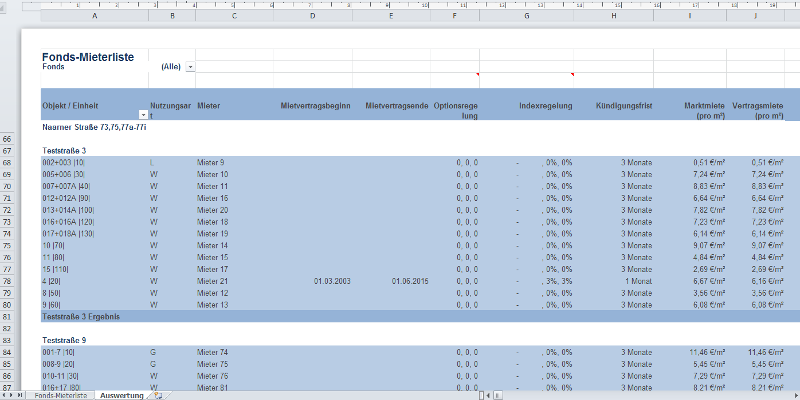Screen dimensions: 800x400
Task: Select column J header
Action: (x=756, y=16)
